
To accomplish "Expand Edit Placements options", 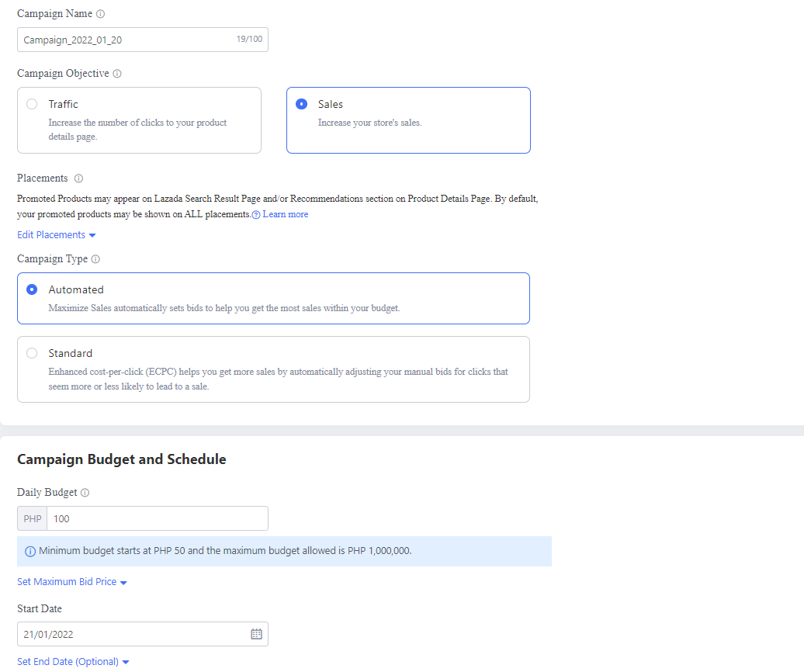I will [56, 235].
